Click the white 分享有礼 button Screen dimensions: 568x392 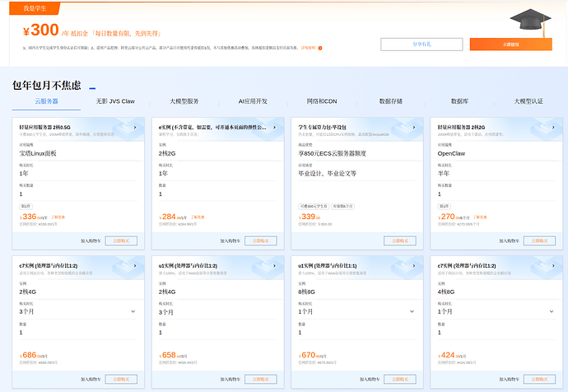(421, 44)
